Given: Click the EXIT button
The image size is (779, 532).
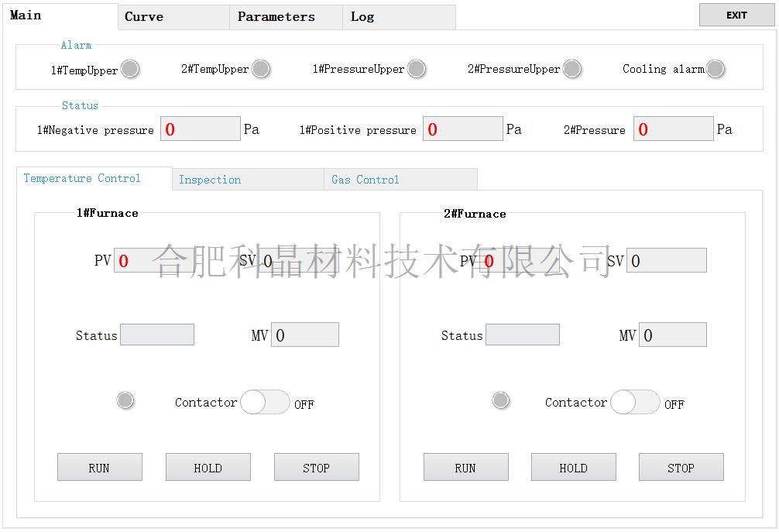Looking at the screenshot, I should [736, 15].
